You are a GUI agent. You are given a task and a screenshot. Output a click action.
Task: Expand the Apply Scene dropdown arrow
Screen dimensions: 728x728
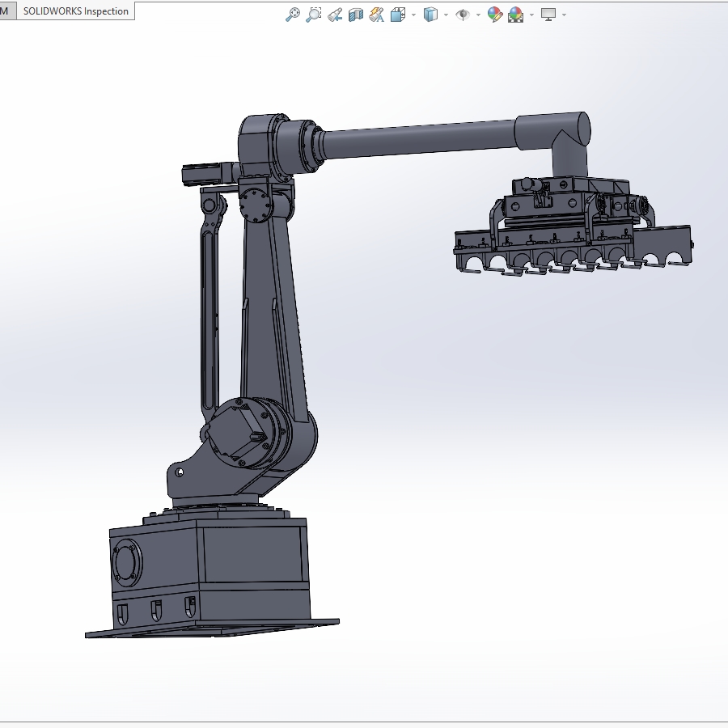[531, 15]
